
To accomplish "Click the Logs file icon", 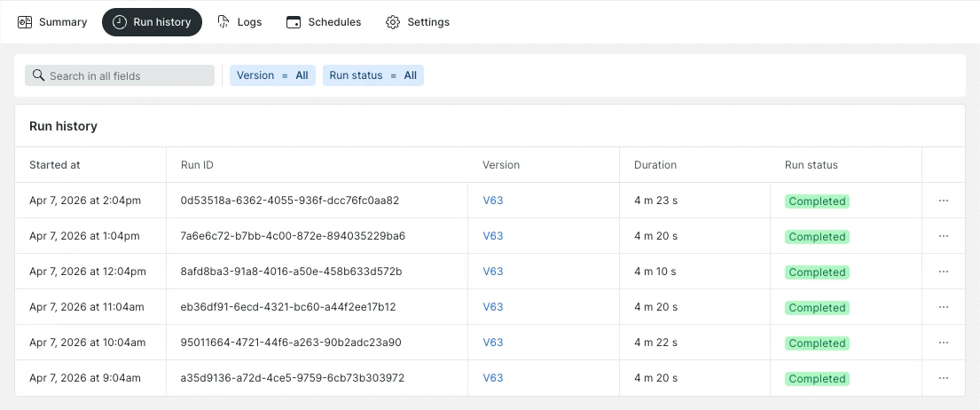I will tap(223, 22).
